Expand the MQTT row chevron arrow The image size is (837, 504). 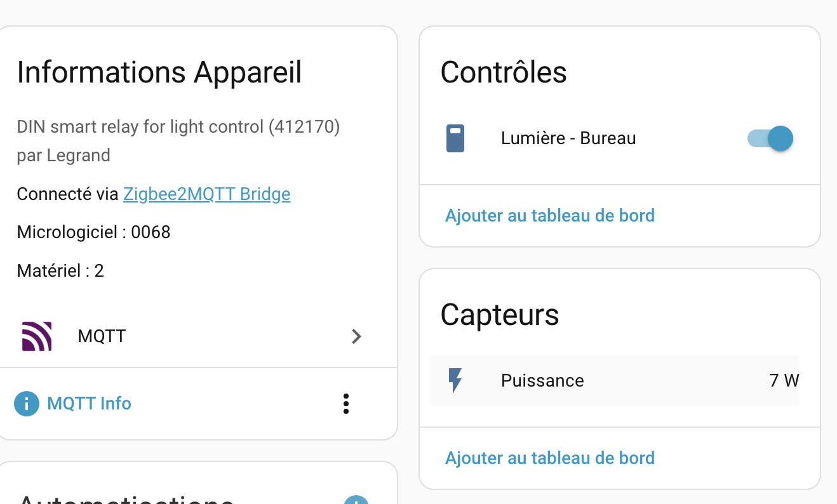click(356, 336)
